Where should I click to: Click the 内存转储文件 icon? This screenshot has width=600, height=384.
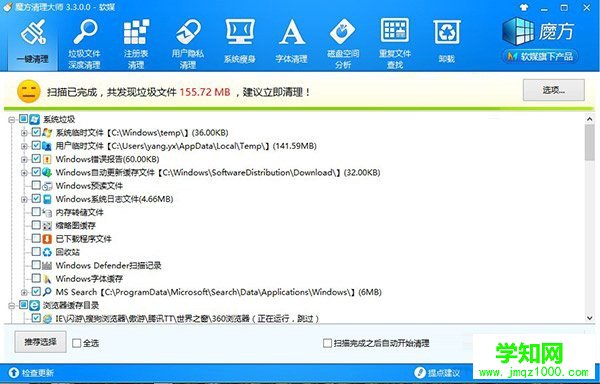click(47, 212)
